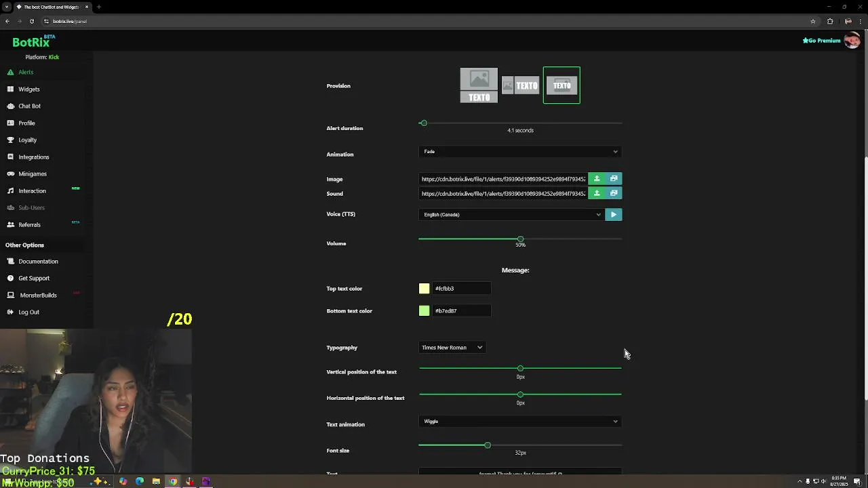
Task: Open the Text animation Wiggle dropdown
Action: [520, 421]
